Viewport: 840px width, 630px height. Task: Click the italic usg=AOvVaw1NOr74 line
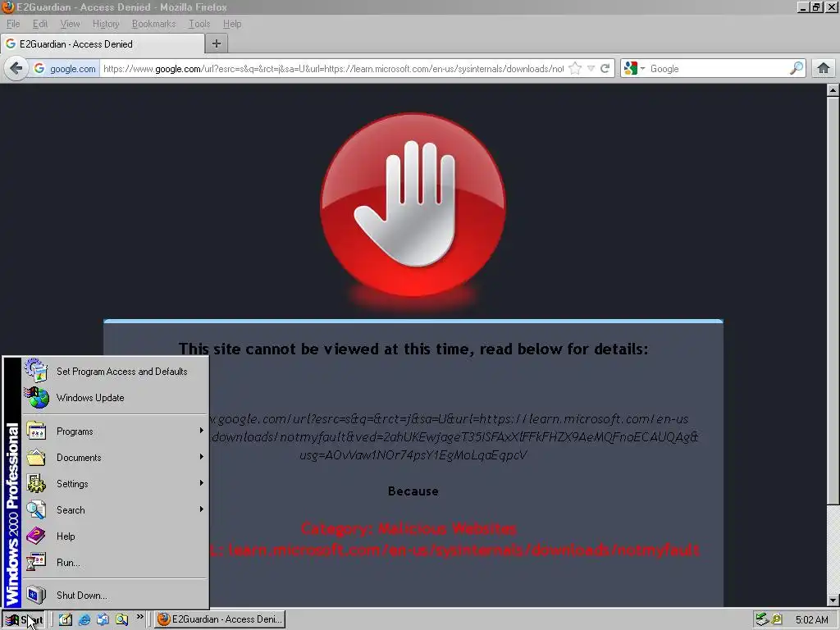tap(413, 454)
